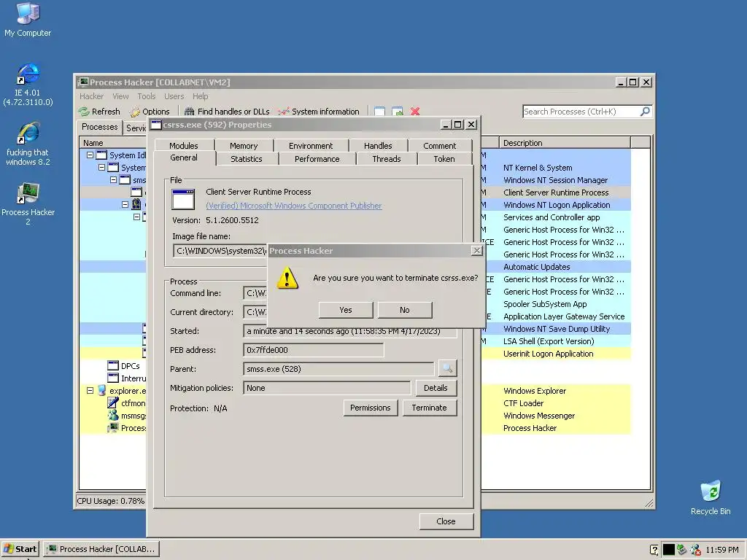
Task: Open the IE 4.01 desktop shortcut
Action: click(28, 85)
